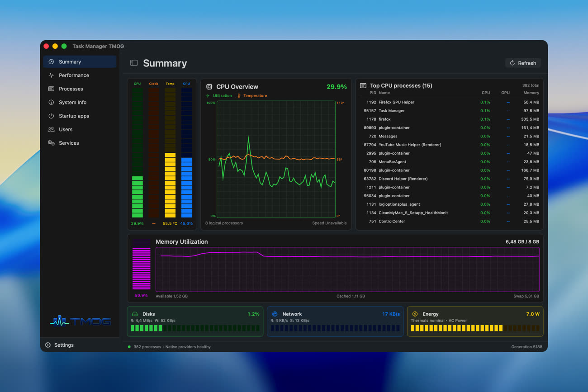Select the ControlCenter process row
This screenshot has height=392, width=588.
click(450, 222)
